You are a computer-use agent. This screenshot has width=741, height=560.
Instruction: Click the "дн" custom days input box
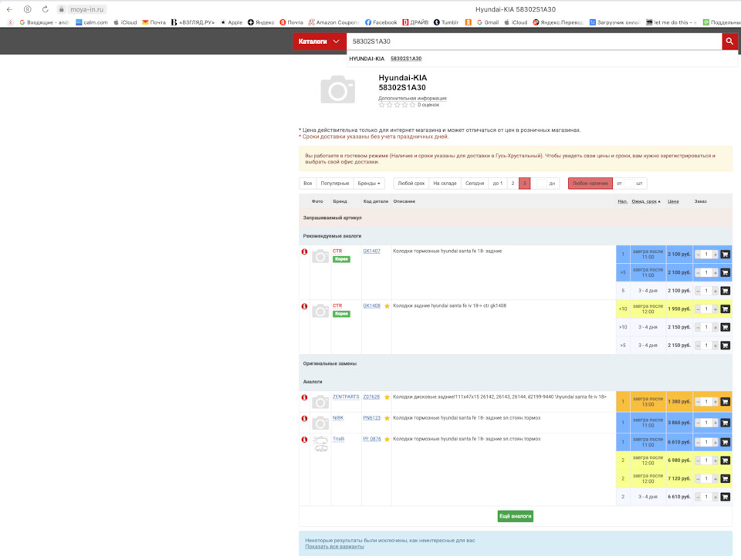click(542, 184)
